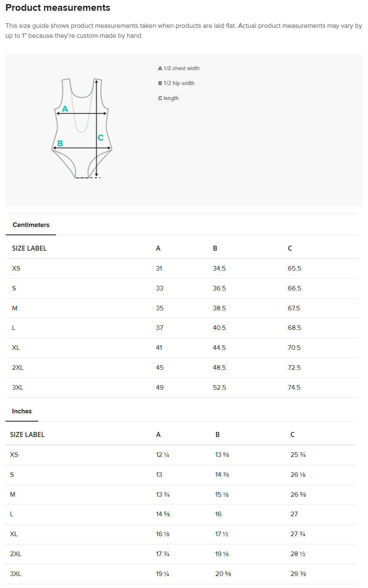Select the Centimeters tab
Image resolution: width=368 pixels, height=588 pixels.
click(x=31, y=225)
